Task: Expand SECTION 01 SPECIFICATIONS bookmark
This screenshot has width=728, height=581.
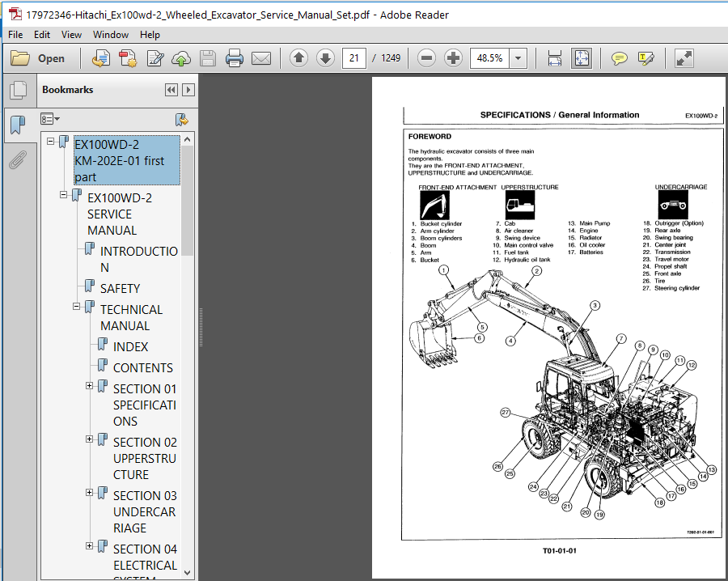Action: tap(89, 385)
